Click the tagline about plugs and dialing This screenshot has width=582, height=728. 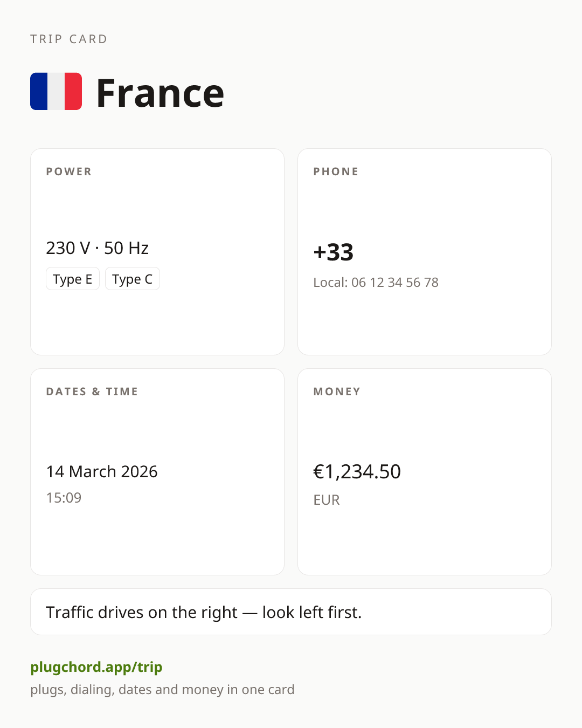click(x=162, y=690)
